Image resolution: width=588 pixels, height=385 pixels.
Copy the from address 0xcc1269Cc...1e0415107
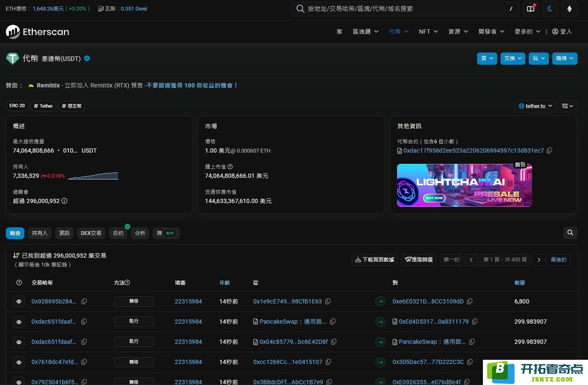tap(329, 362)
